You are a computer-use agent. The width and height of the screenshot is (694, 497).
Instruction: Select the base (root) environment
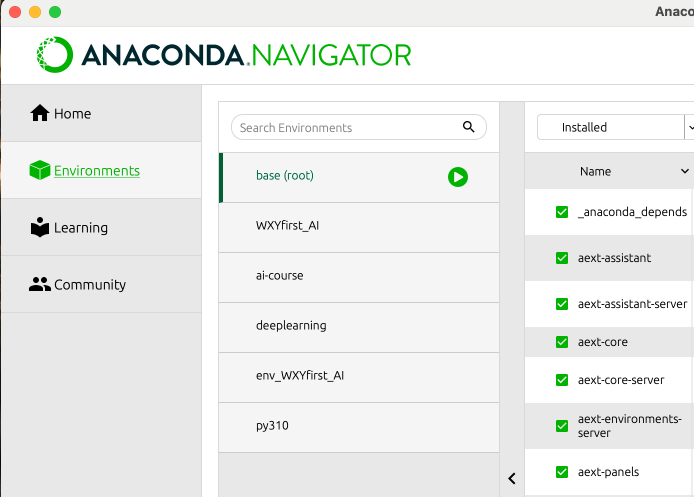point(359,177)
